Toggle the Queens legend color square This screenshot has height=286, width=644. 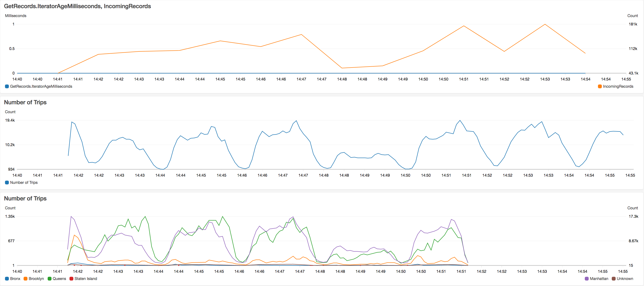pyautogui.click(x=50, y=279)
